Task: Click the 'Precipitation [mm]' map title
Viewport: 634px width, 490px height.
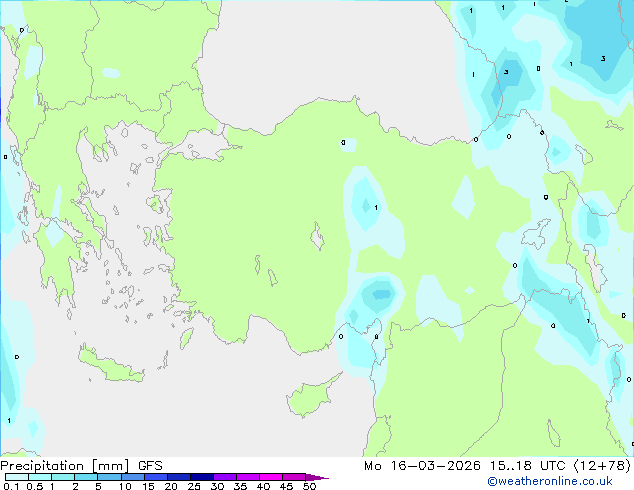Action: point(65,466)
